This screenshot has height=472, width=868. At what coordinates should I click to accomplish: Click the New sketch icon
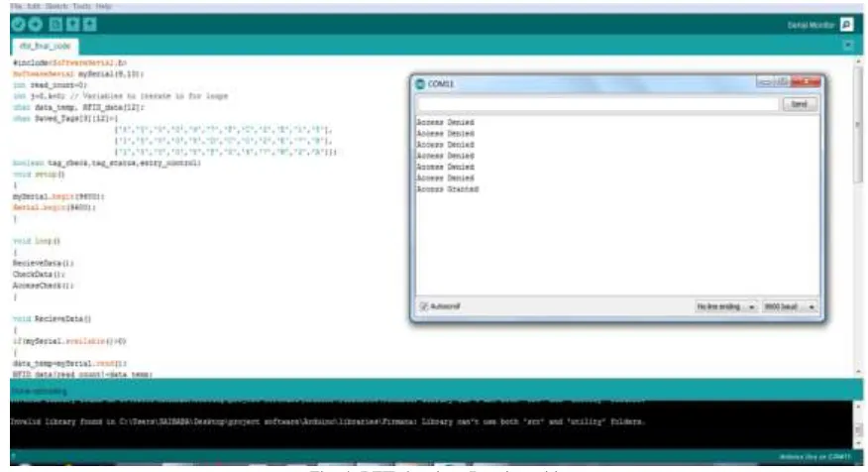55,25
